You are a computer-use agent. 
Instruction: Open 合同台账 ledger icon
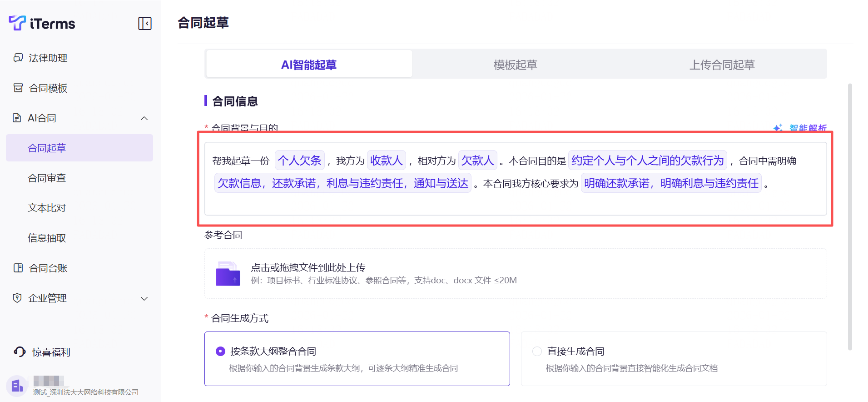click(18, 268)
